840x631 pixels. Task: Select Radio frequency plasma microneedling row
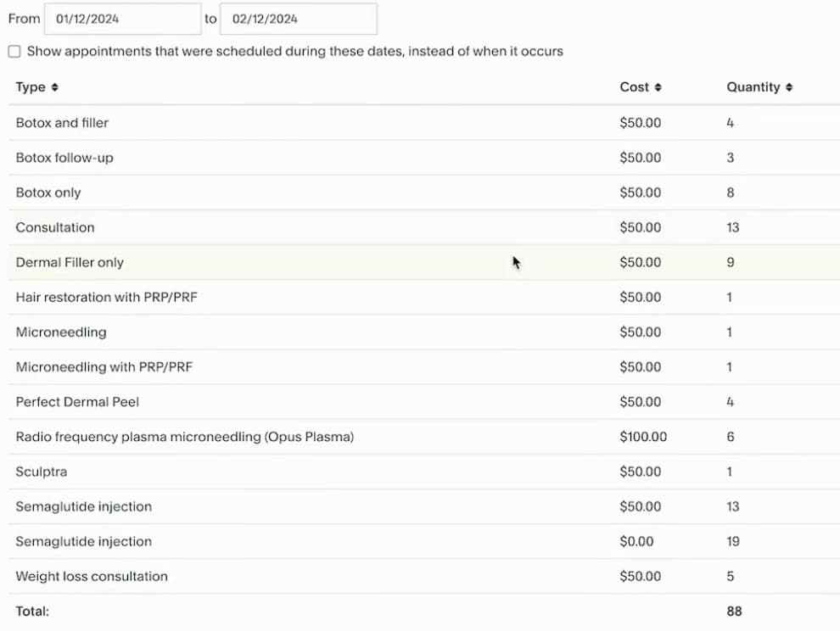(x=423, y=437)
